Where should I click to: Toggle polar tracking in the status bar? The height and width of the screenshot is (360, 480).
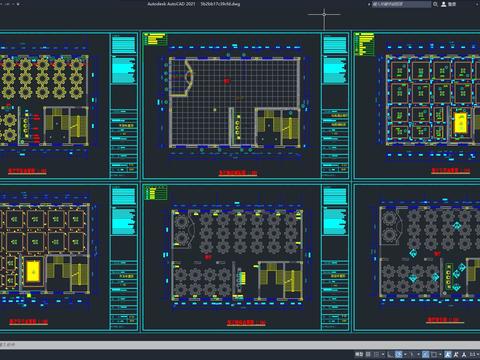(398, 354)
